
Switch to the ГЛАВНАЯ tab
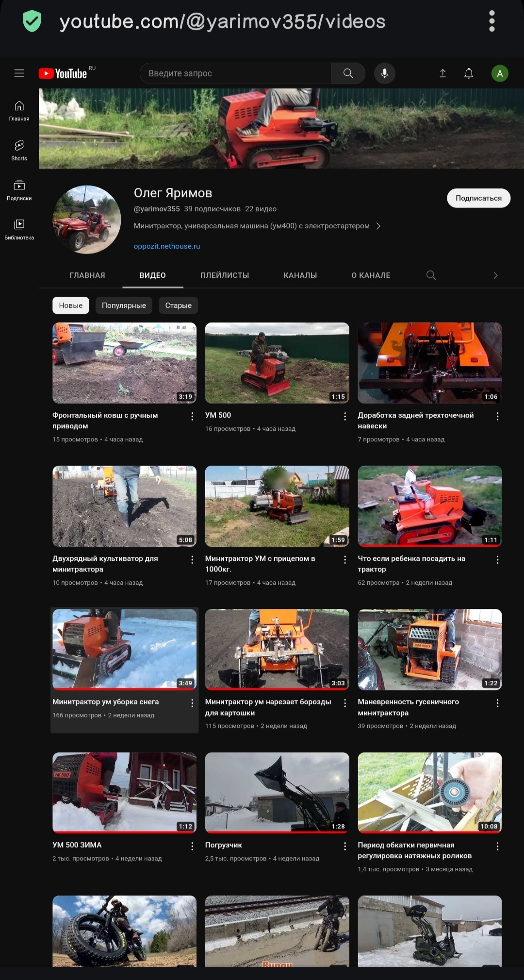87,275
